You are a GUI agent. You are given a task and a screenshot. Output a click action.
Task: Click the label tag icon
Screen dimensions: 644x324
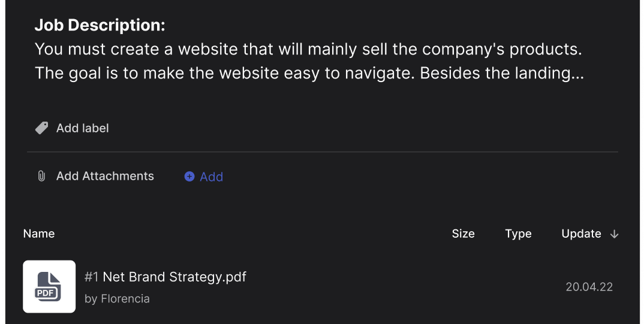[x=41, y=128]
